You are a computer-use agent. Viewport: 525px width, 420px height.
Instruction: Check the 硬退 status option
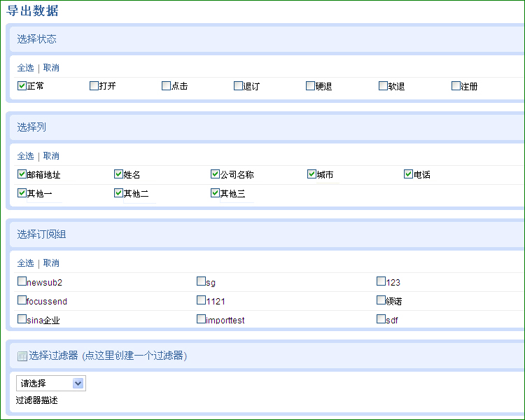pyautogui.click(x=310, y=85)
